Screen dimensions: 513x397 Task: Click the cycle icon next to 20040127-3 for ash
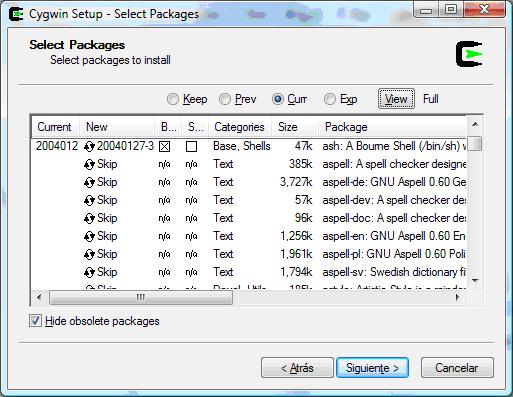[89, 146]
